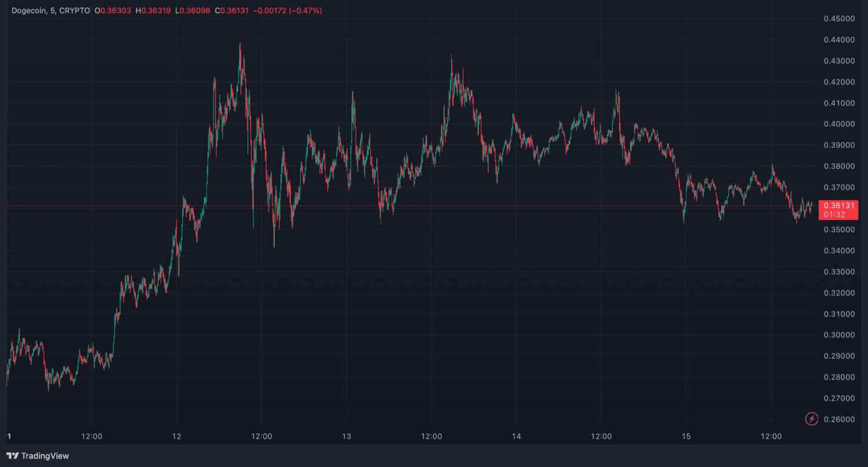This screenshot has width=868, height=467.
Task: Click the date label 15 on the time axis
Action: (686, 436)
